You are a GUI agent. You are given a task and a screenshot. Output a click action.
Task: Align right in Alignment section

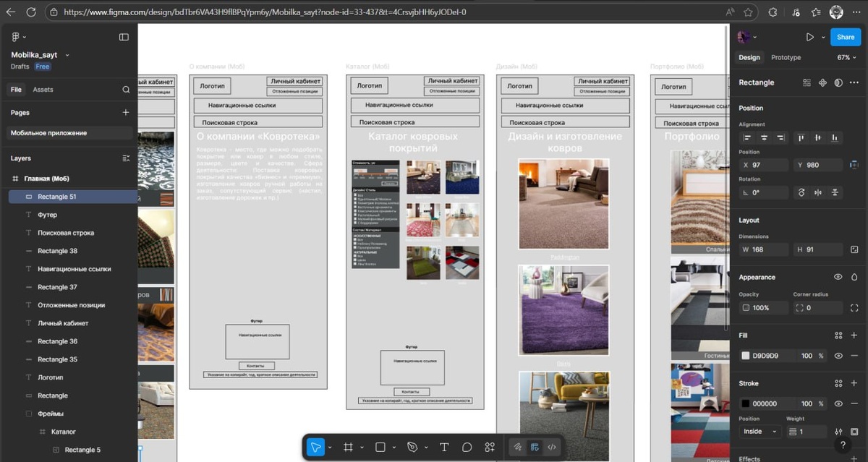[x=780, y=137]
